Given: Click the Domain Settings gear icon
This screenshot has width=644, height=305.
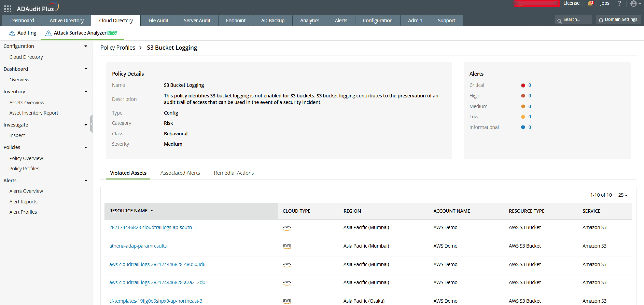Looking at the screenshot, I should point(601,20).
